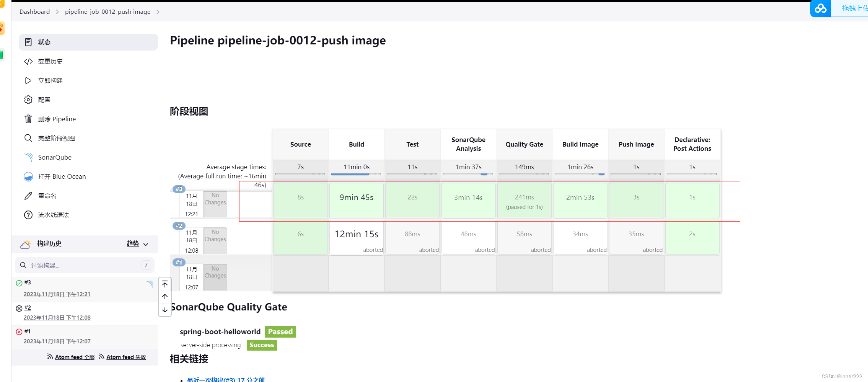Click the Success server-side processing badge
Viewport: 868px width, 382px height.
coord(262,345)
